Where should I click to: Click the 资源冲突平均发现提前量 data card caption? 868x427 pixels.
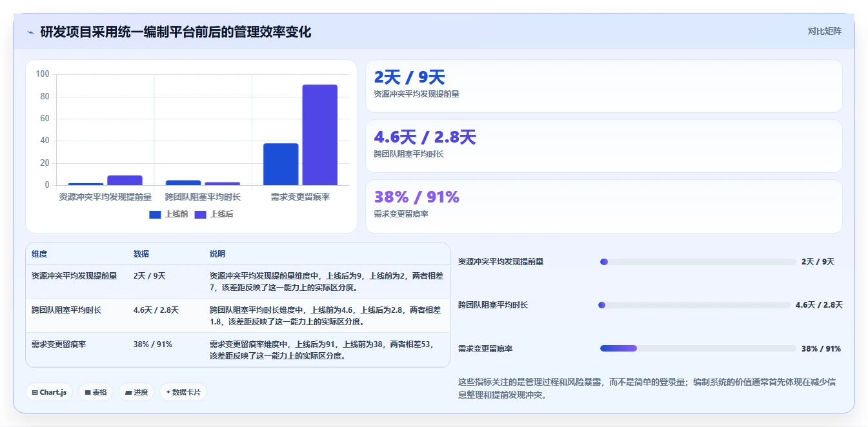point(417,94)
